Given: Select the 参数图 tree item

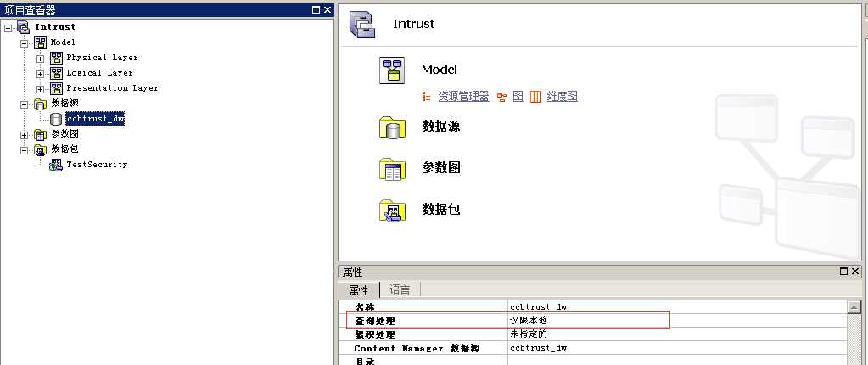Looking at the screenshot, I should tap(65, 134).
